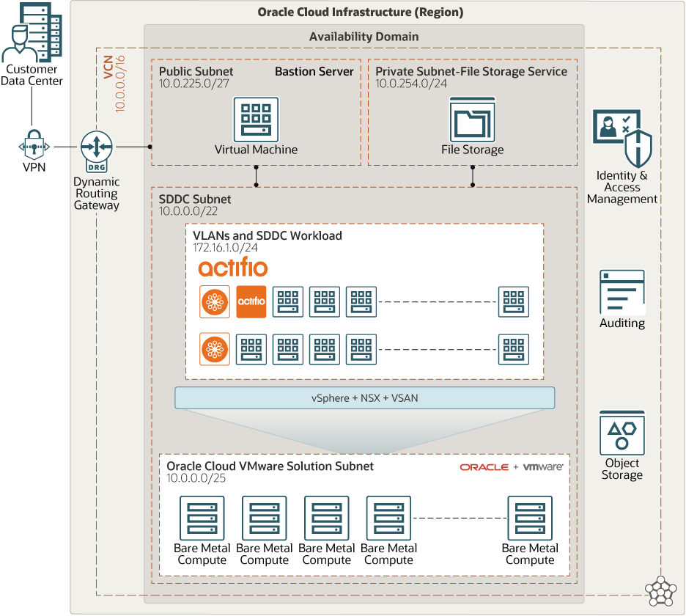
Task: Expand the Oracle Cloud VMware Solution Subnet
Action: pyautogui.click(x=270, y=466)
